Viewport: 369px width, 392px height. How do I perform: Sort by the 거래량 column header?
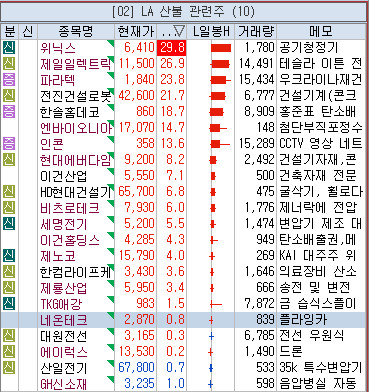coord(256,31)
